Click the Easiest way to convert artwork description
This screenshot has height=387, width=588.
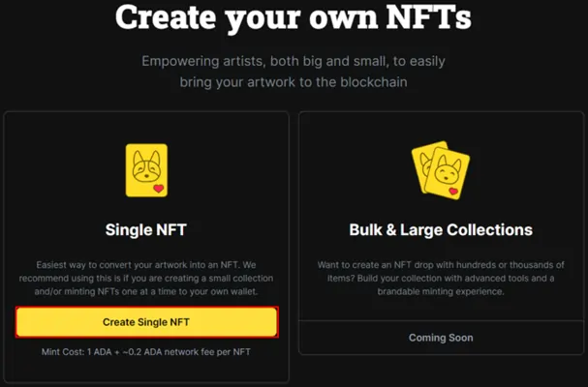pyautogui.click(x=146, y=278)
